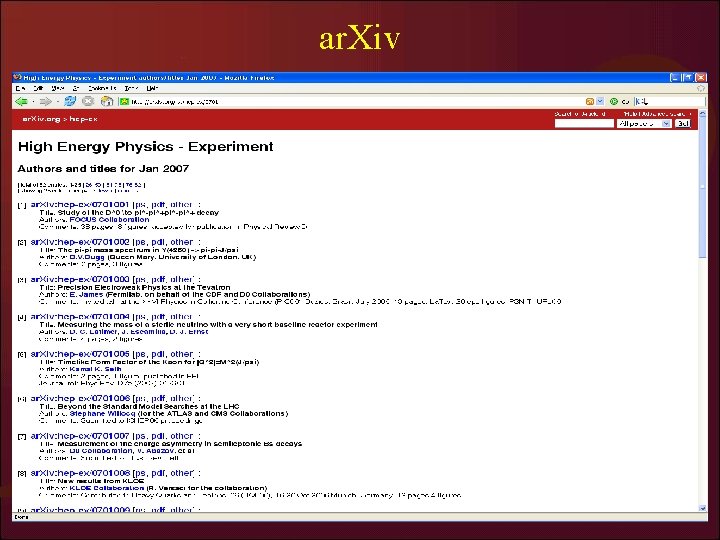Image resolution: width=720 pixels, height=540 pixels.
Task: Click the scrollbar down arrow
Action: tap(703, 508)
